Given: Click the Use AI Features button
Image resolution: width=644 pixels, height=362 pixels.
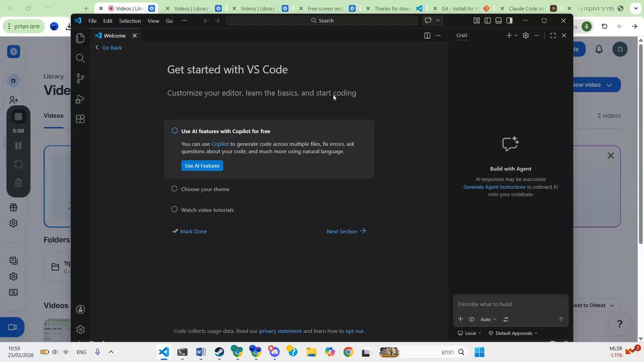Looking at the screenshot, I should click(202, 166).
